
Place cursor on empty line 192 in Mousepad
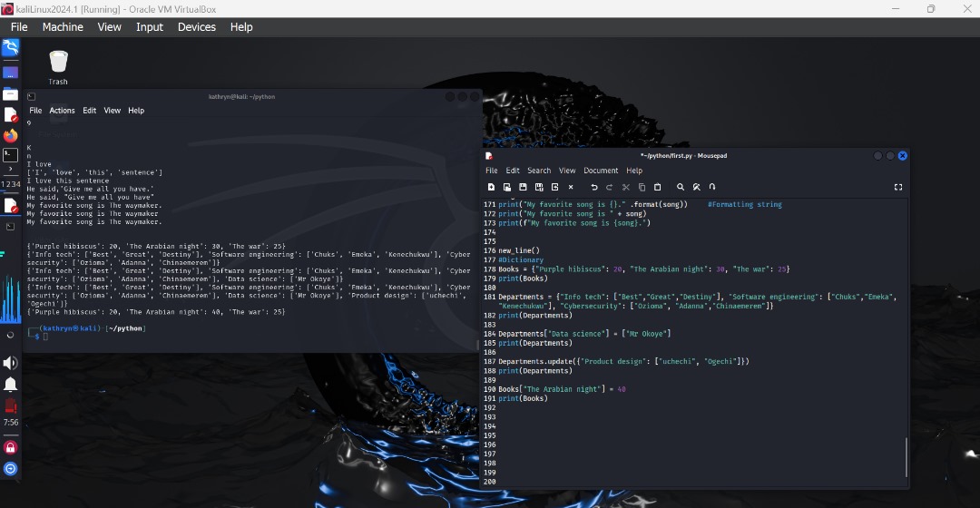pos(700,407)
